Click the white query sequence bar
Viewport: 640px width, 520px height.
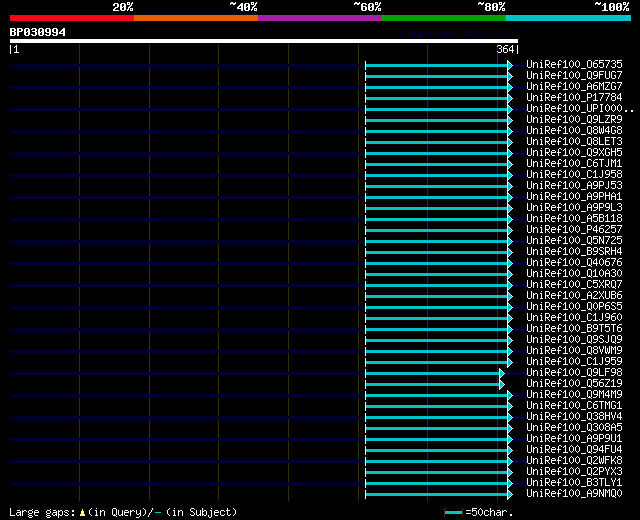(264, 41)
